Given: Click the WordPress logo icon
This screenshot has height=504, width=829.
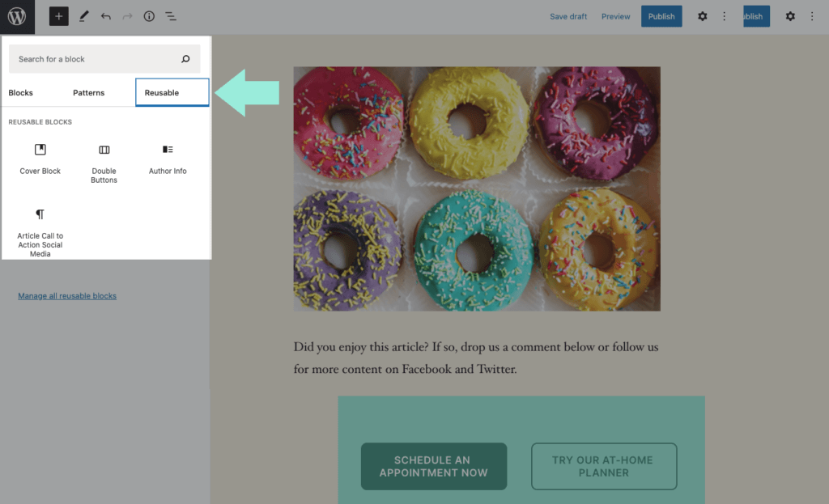Looking at the screenshot, I should tap(17, 16).
